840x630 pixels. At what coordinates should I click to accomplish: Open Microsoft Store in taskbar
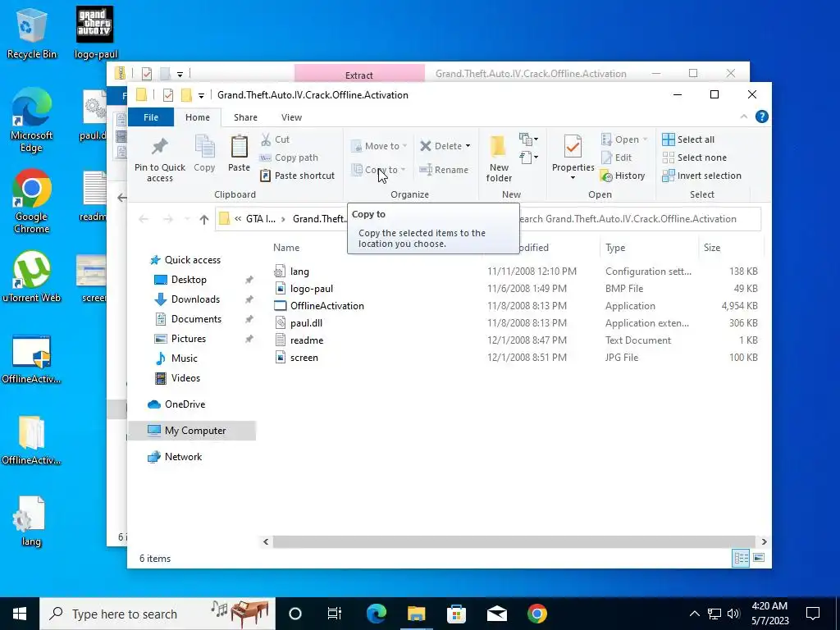(x=456, y=614)
